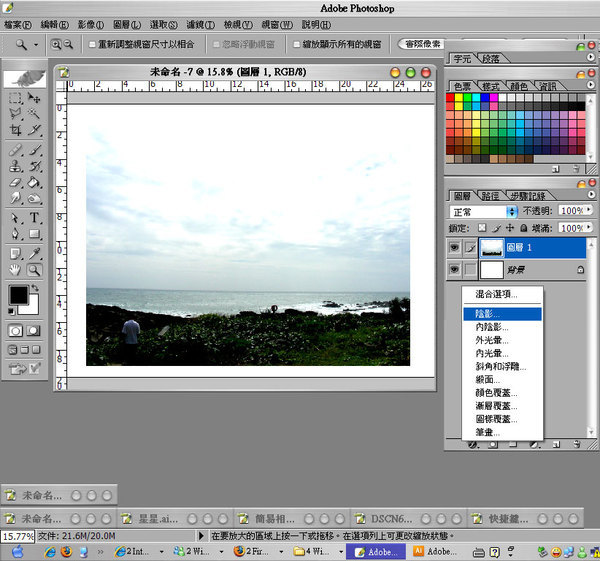This screenshot has width=600, height=561.
Task: Enable the resize windows to fit checkbox
Action: click(93, 45)
